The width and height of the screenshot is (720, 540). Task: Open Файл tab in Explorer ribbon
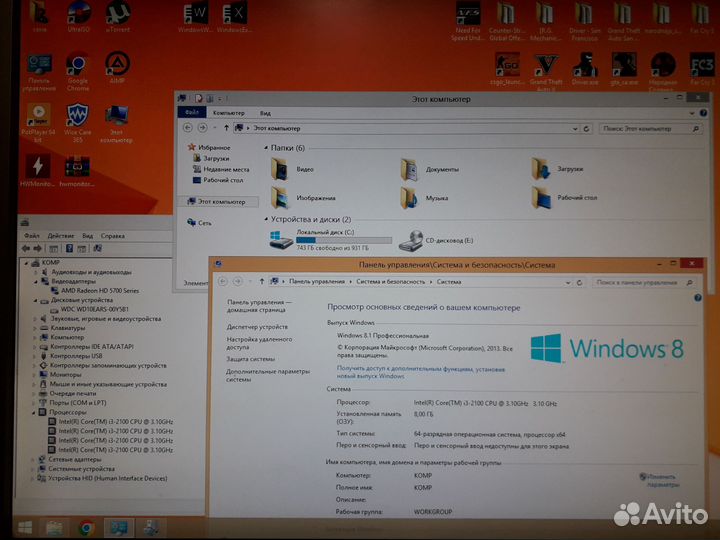192,112
